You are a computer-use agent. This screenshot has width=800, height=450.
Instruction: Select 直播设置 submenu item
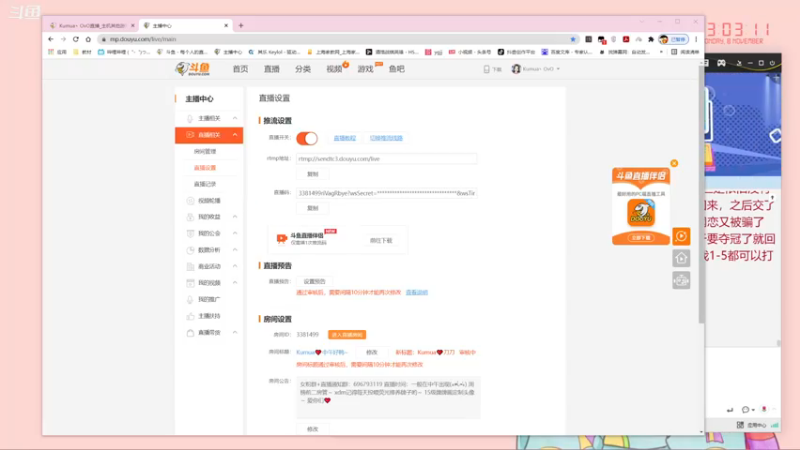point(205,168)
